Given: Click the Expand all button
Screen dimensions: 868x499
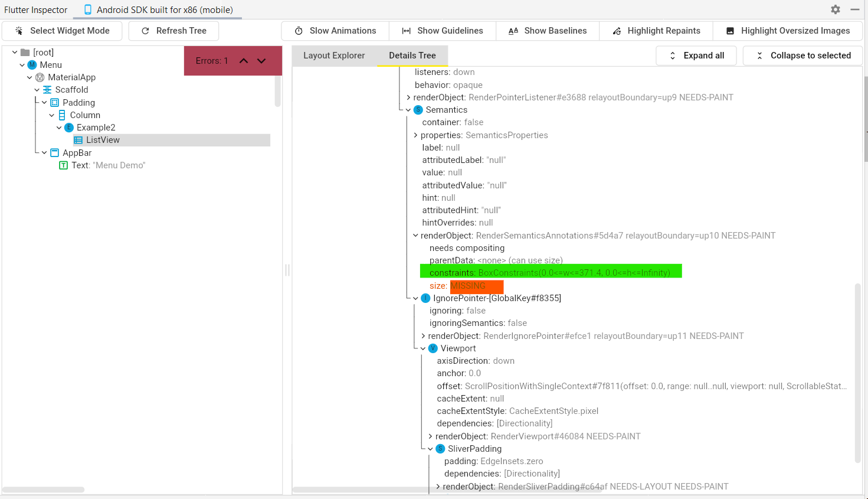Looking at the screenshot, I should pyautogui.click(x=696, y=55).
